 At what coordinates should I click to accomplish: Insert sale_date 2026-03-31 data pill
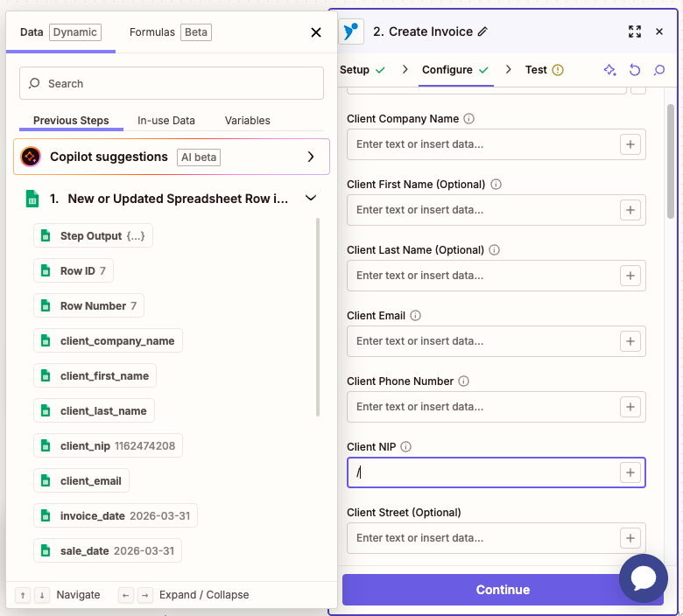pyautogui.click(x=107, y=551)
